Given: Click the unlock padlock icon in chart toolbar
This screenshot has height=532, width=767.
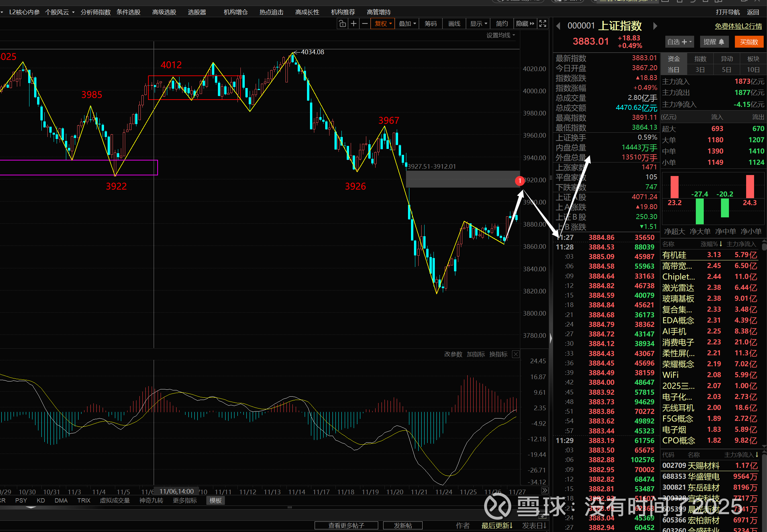Looking at the screenshot, I should click(x=342, y=24).
